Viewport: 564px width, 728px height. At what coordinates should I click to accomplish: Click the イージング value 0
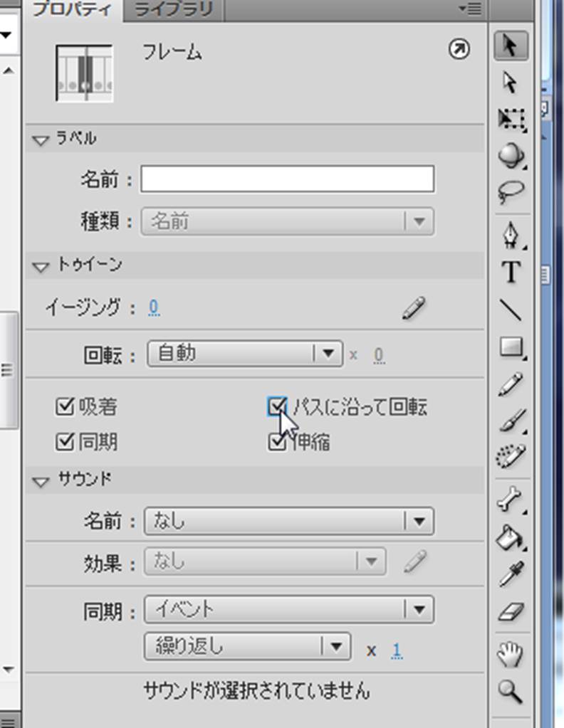point(153,308)
